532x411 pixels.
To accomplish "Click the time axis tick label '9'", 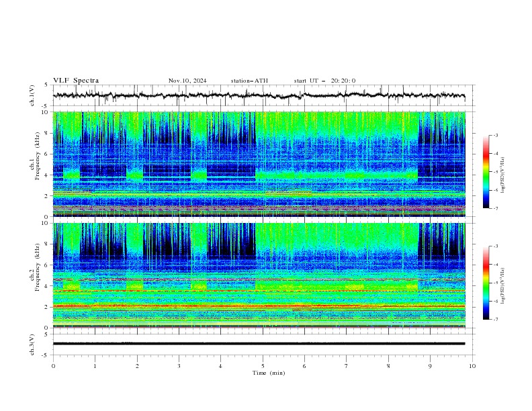I will [x=430, y=366].
